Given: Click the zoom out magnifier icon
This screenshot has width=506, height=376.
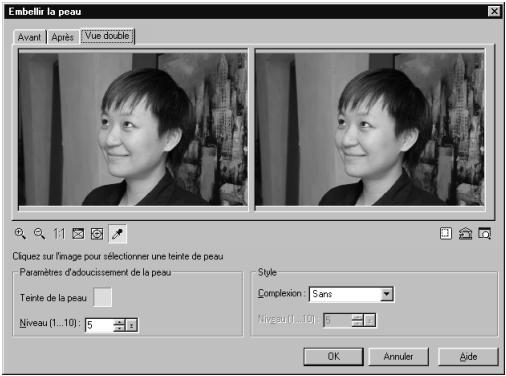Looking at the screenshot, I should (39, 234).
